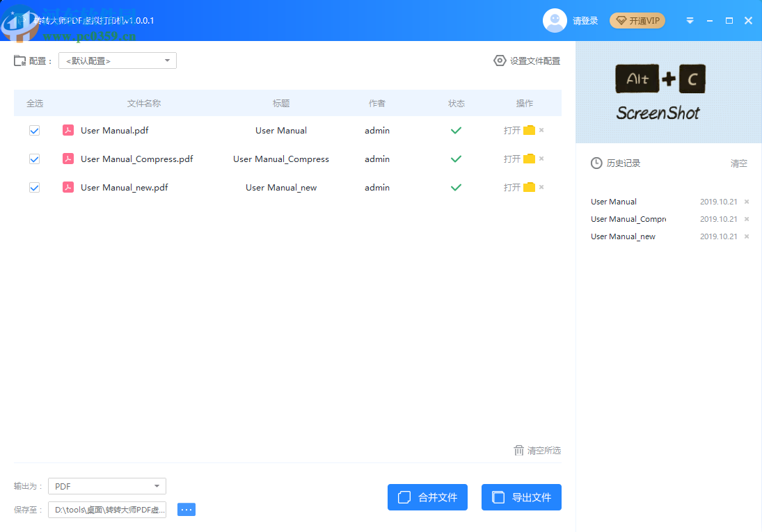Click the 合并文件 merge button

coord(428,497)
